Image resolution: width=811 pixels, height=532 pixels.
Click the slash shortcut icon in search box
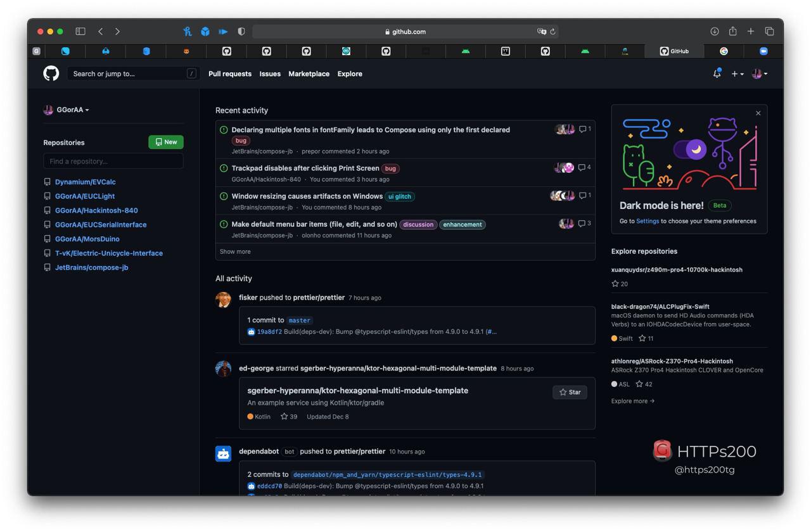[x=191, y=73]
